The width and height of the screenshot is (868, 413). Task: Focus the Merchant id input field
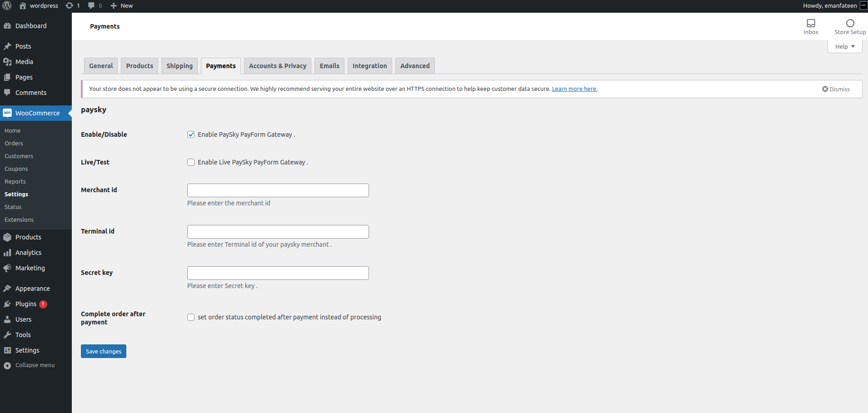click(278, 190)
